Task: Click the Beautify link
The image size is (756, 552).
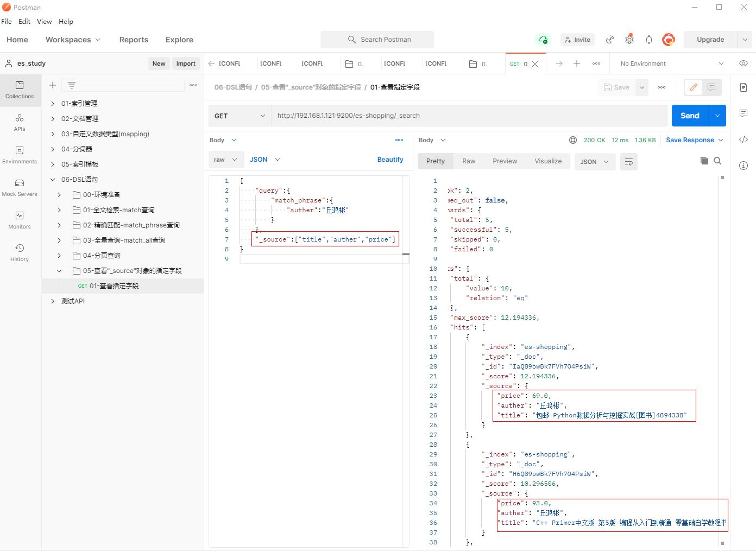Action: tap(390, 160)
